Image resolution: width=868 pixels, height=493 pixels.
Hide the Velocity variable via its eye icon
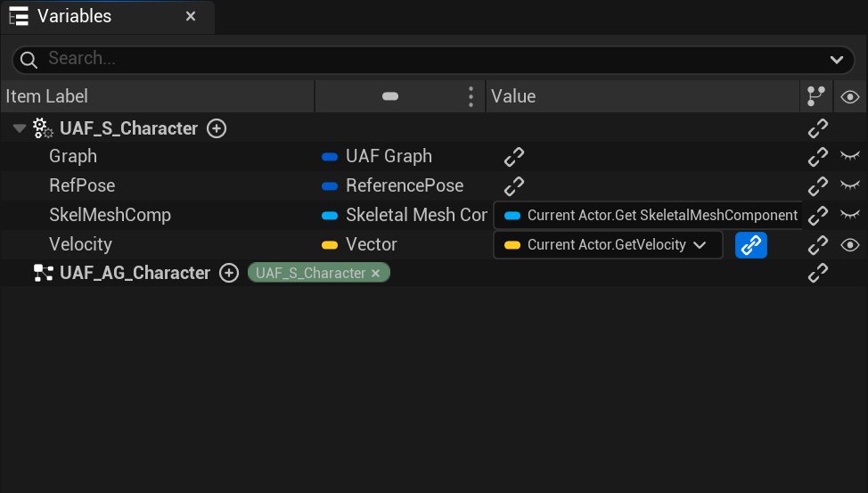(850, 244)
